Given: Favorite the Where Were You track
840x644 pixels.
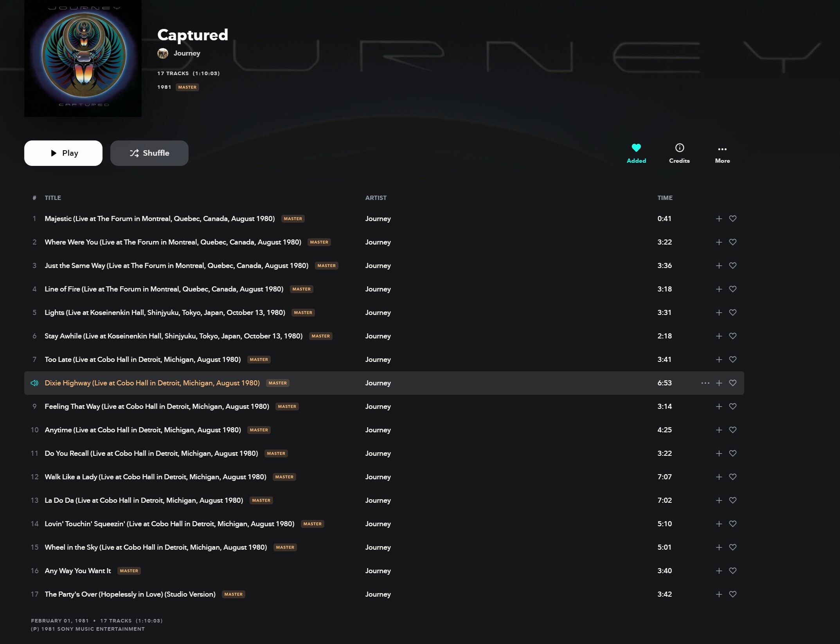Looking at the screenshot, I should [733, 242].
